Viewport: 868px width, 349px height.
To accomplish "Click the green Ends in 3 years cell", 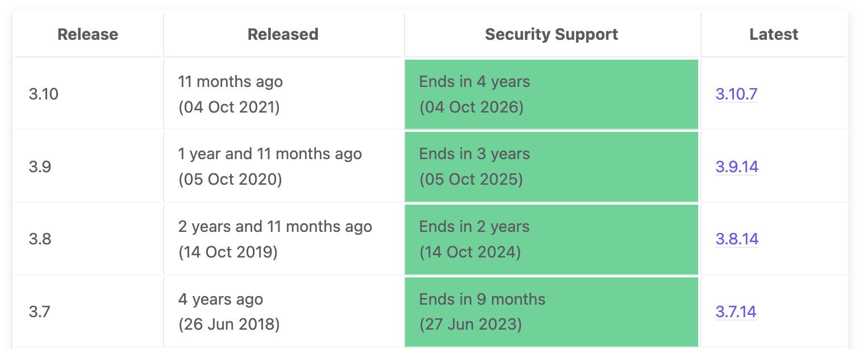I will (x=551, y=167).
